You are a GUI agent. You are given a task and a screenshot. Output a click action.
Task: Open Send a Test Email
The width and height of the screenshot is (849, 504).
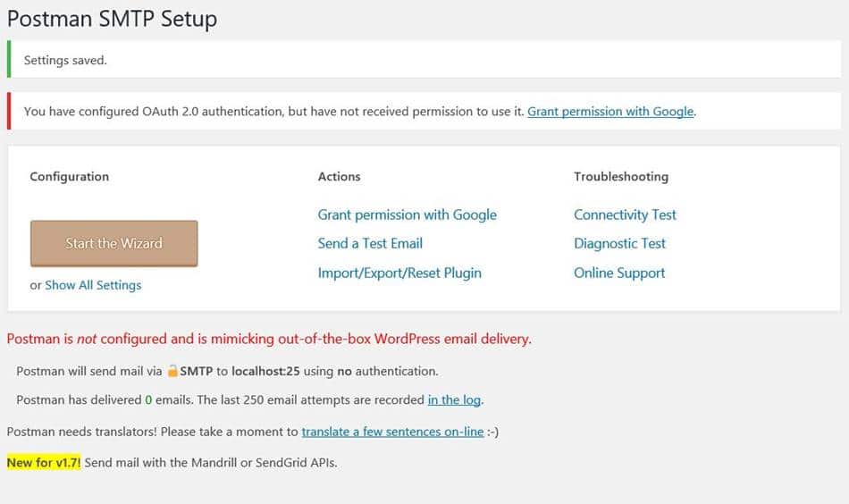370,243
